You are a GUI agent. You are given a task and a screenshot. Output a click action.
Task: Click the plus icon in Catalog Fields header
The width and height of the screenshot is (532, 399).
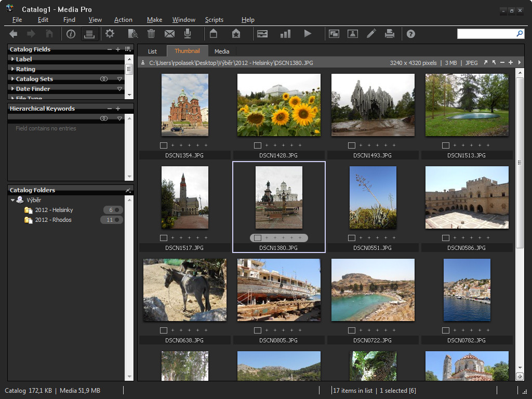tap(118, 49)
